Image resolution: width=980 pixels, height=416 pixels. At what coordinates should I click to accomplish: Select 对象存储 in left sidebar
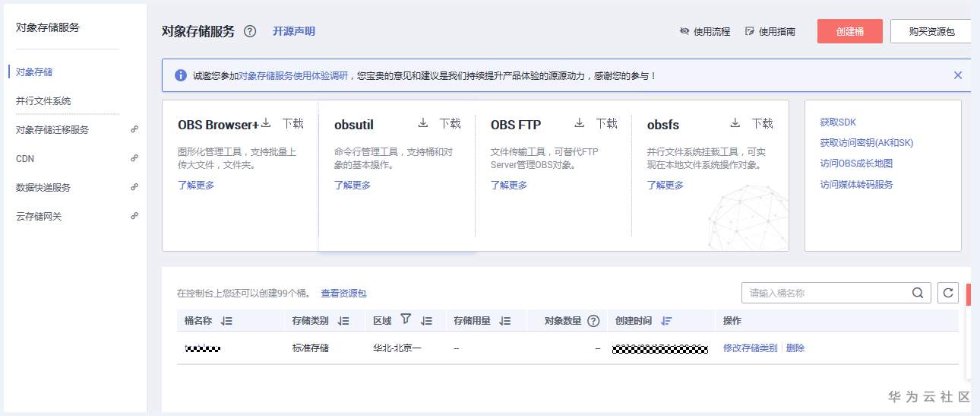(x=34, y=72)
